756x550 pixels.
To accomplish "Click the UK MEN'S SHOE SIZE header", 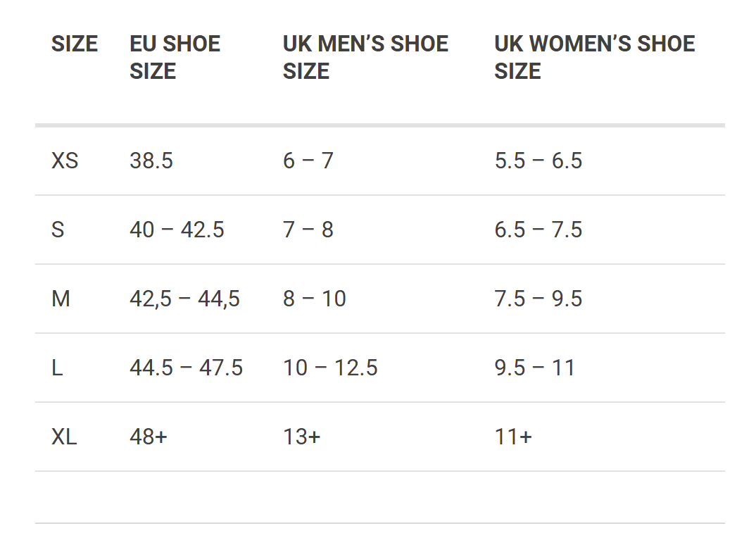I will pyautogui.click(x=365, y=57).
